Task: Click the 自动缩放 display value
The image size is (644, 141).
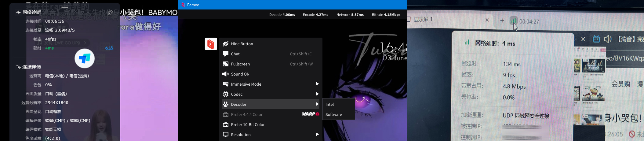Action: coord(53,112)
